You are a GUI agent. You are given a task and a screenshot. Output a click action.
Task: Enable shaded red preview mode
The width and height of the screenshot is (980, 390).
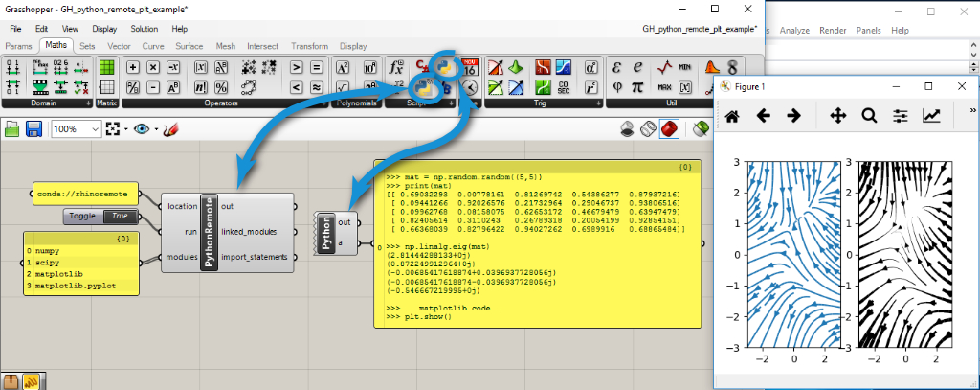(x=669, y=129)
